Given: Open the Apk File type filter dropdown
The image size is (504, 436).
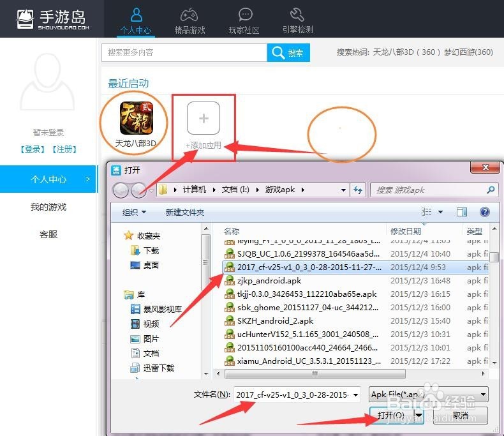Looking at the screenshot, I should (429, 395).
